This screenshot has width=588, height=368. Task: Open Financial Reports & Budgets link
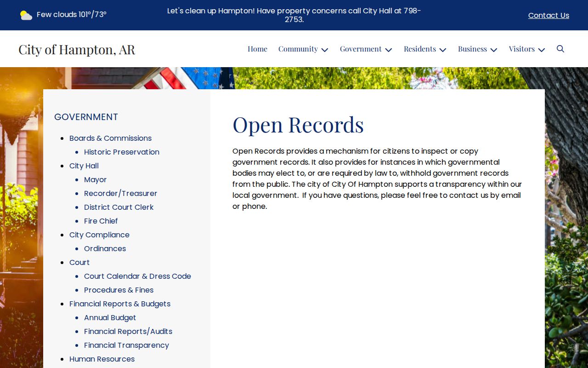(x=120, y=304)
